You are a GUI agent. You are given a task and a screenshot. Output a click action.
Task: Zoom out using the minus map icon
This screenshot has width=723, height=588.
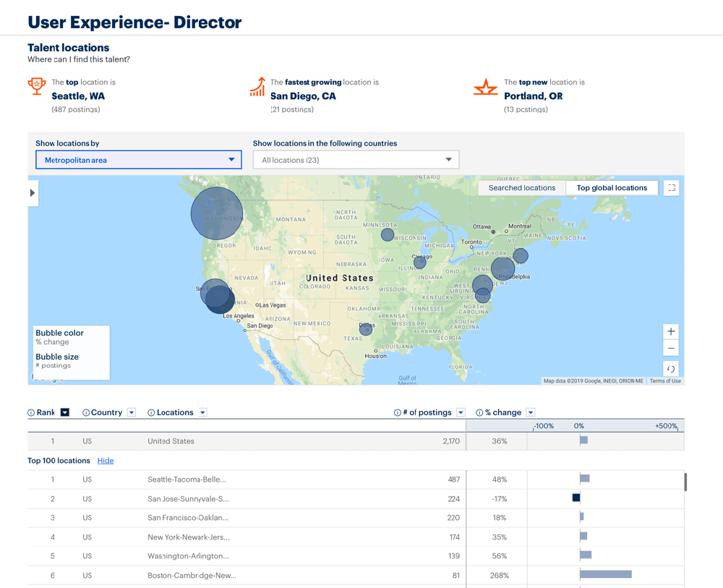pos(671,348)
